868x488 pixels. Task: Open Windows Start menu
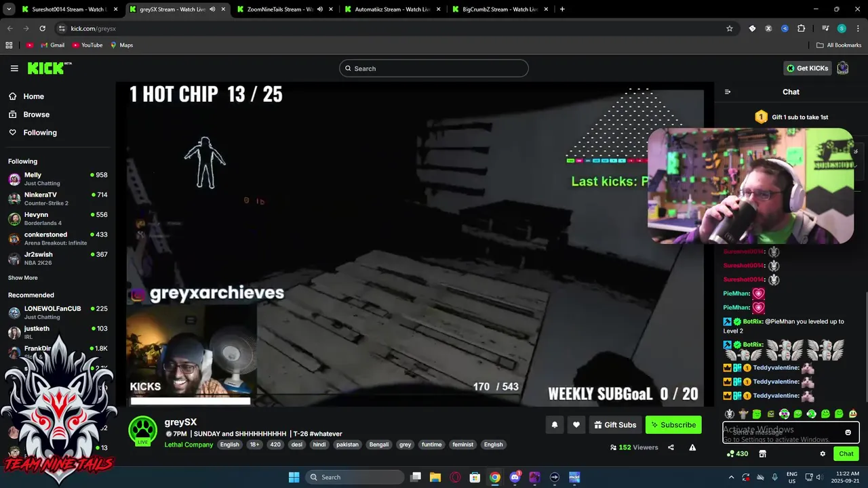coord(294,477)
